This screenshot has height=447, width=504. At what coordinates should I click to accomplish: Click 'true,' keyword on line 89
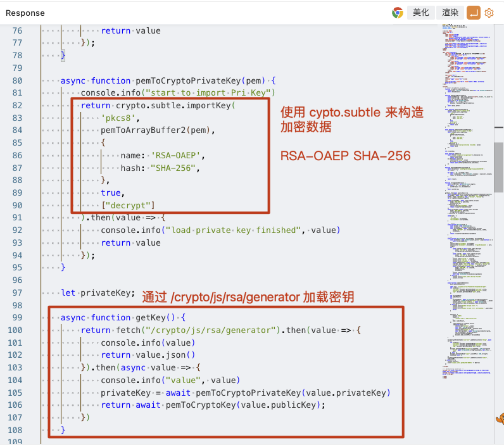(x=113, y=193)
